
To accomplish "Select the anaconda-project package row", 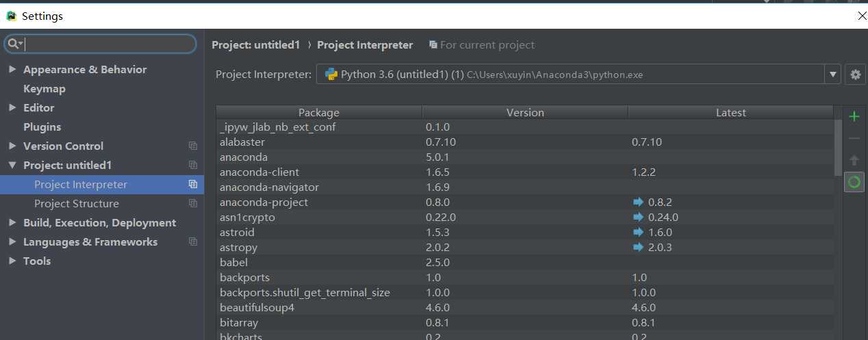I will (525, 202).
